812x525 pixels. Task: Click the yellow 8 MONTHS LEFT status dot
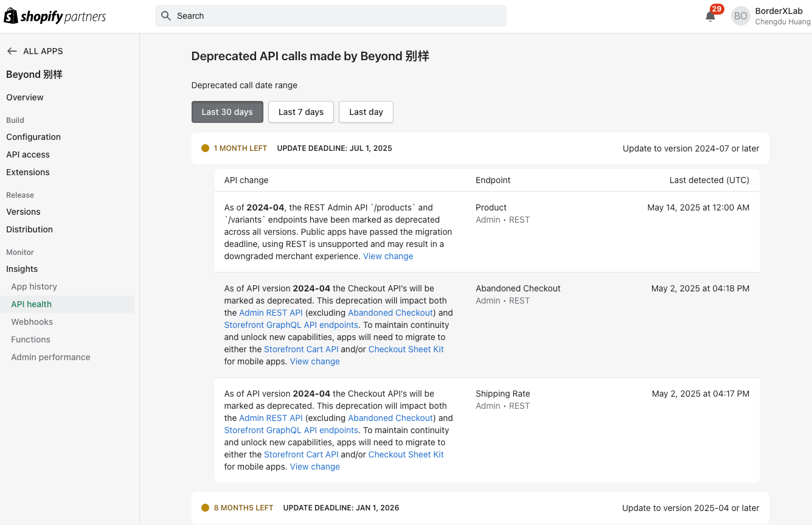205,508
